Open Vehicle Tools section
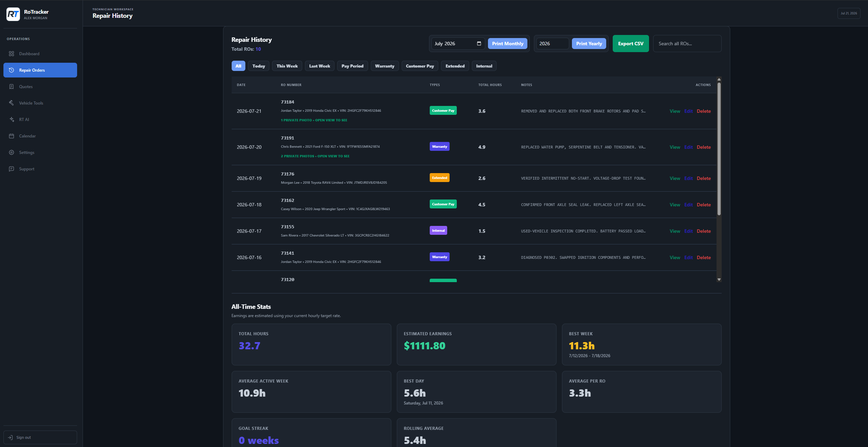 coord(40,103)
